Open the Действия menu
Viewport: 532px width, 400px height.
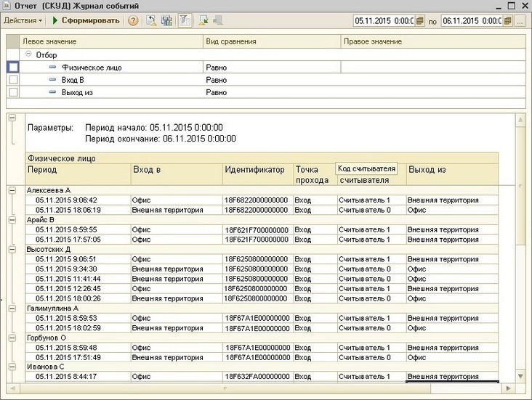(23, 20)
